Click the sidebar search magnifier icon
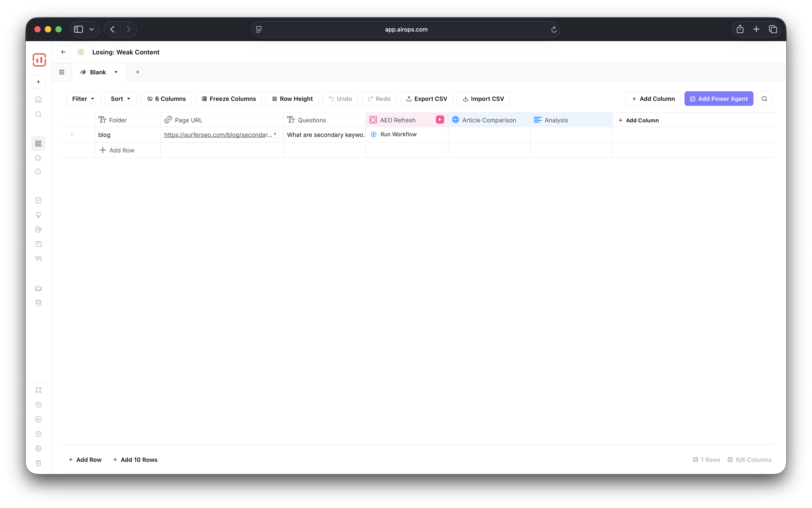 (38, 114)
